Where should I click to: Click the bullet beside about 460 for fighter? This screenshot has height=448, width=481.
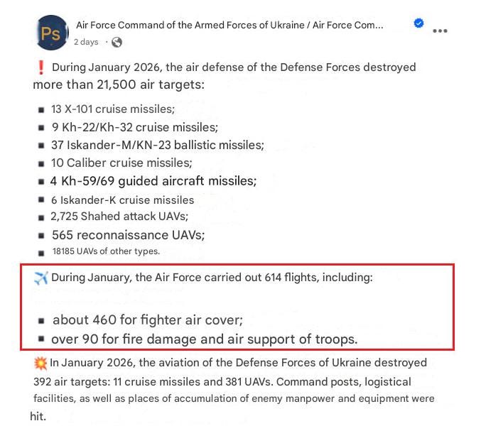point(41,321)
